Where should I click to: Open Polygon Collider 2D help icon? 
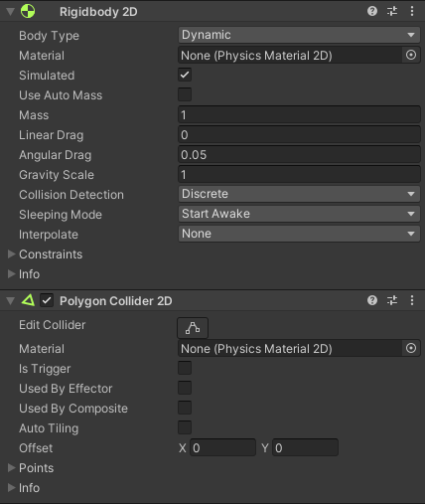[372, 300]
